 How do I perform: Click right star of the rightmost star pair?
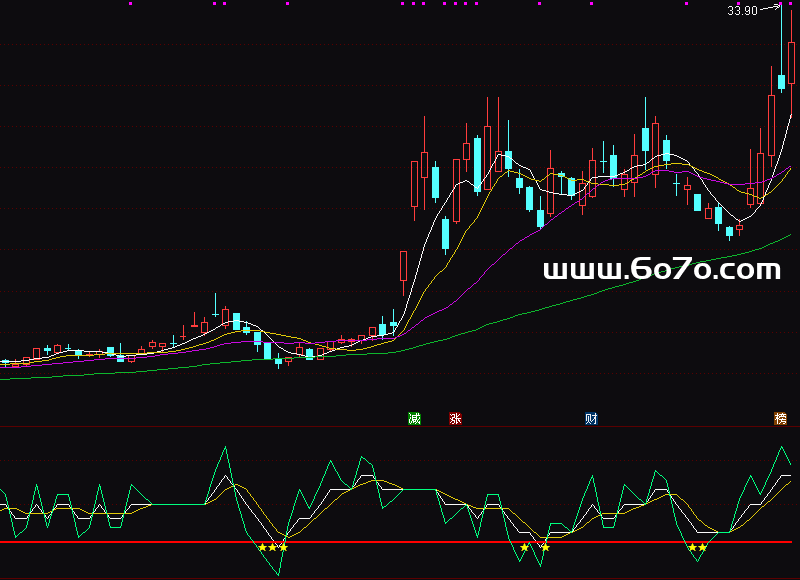click(703, 547)
